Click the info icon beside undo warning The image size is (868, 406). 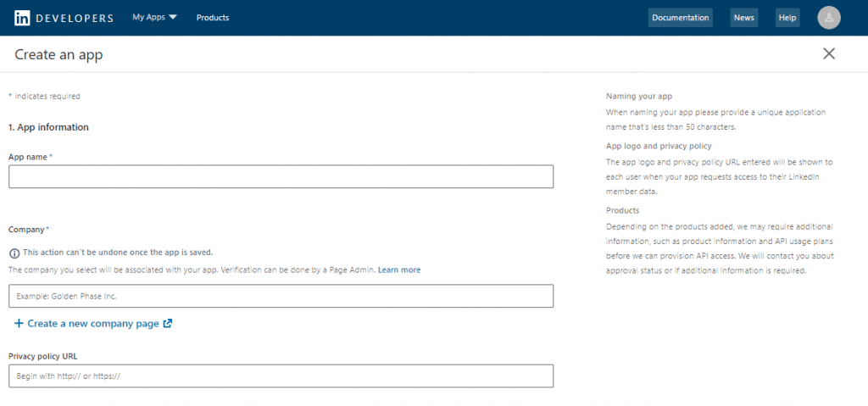[14, 253]
